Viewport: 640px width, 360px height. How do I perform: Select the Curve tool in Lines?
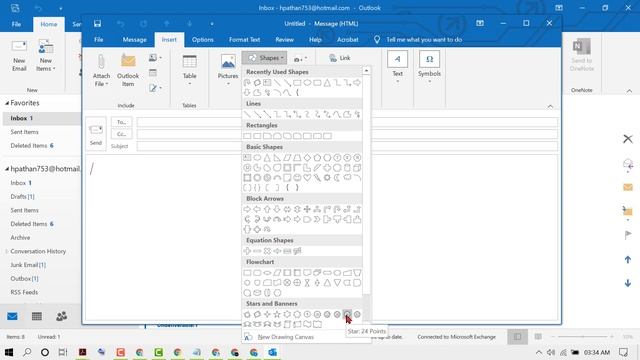[337, 115]
